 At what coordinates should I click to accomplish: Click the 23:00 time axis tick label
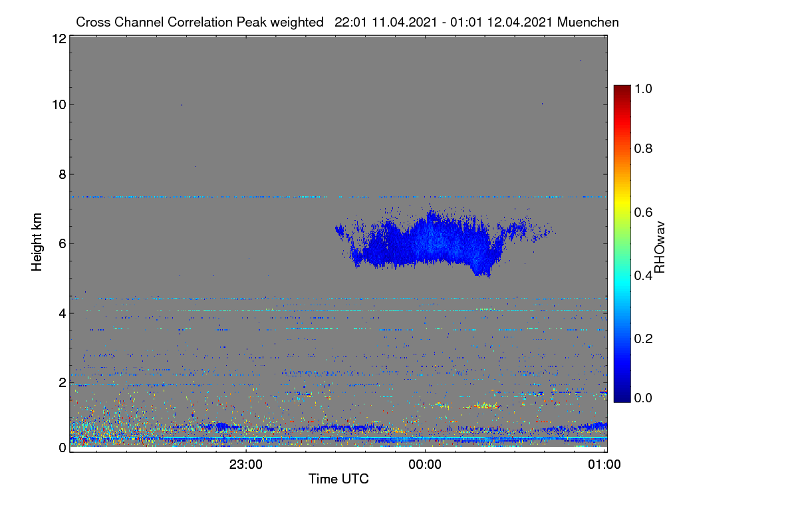click(246, 465)
